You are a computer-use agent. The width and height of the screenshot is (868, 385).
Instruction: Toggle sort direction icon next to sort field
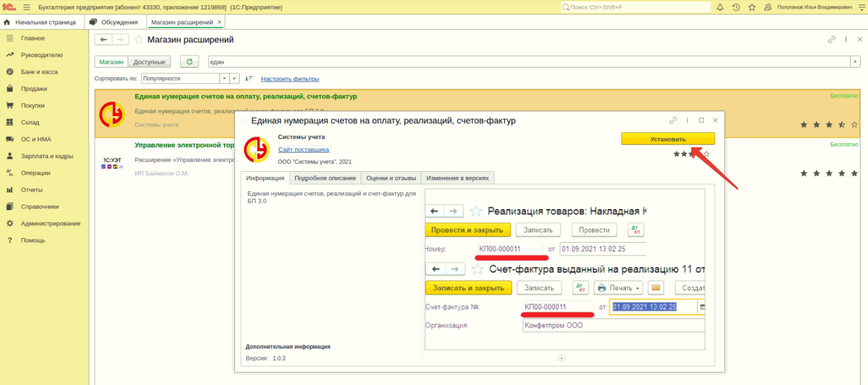(249, 79)
